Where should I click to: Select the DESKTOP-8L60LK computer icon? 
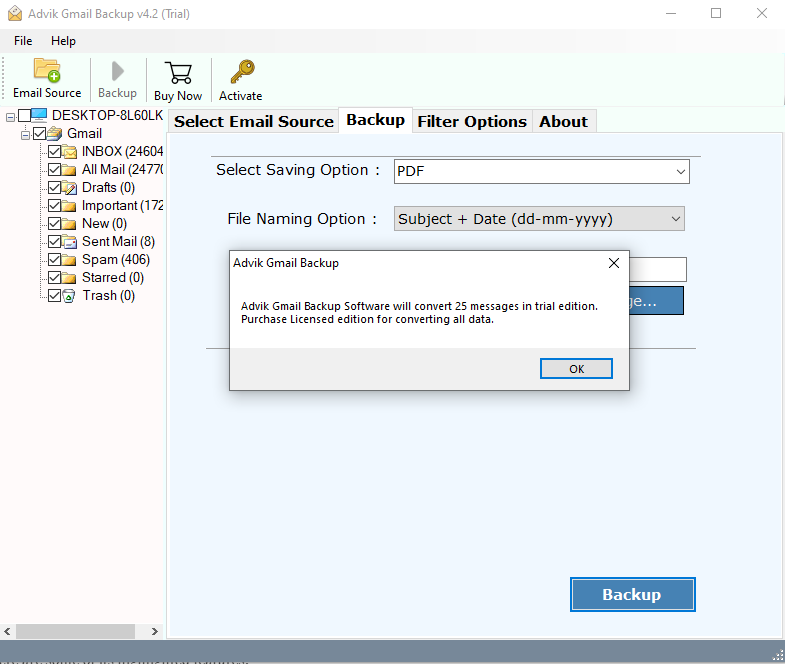coord(39,115)
